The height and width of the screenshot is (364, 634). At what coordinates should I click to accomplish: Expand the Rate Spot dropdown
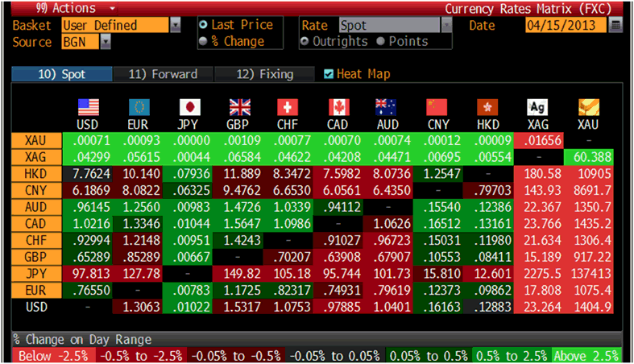[445, 25]
